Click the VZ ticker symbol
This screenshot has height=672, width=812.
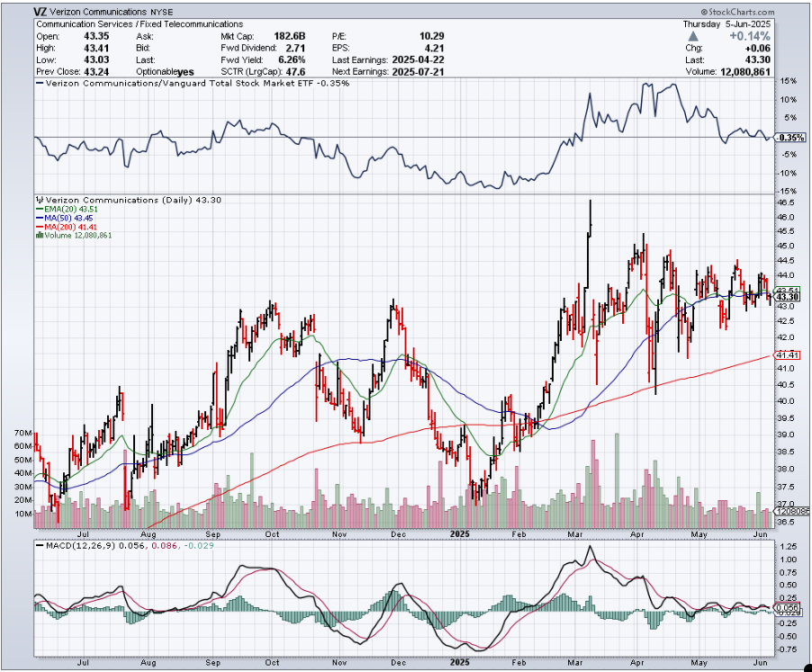click(40, 12)
